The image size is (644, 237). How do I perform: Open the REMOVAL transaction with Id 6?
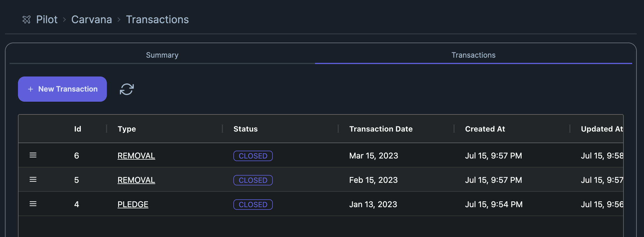pos(136,156)
